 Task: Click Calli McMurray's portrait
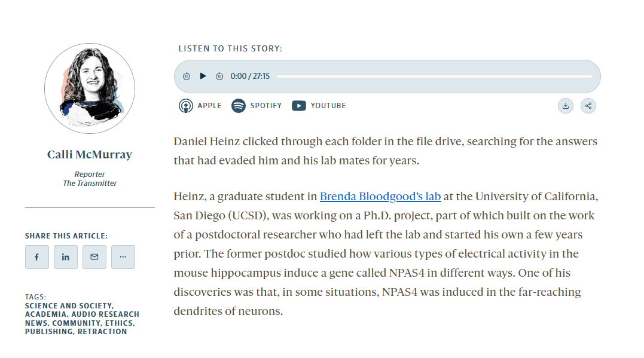[90, 88]
